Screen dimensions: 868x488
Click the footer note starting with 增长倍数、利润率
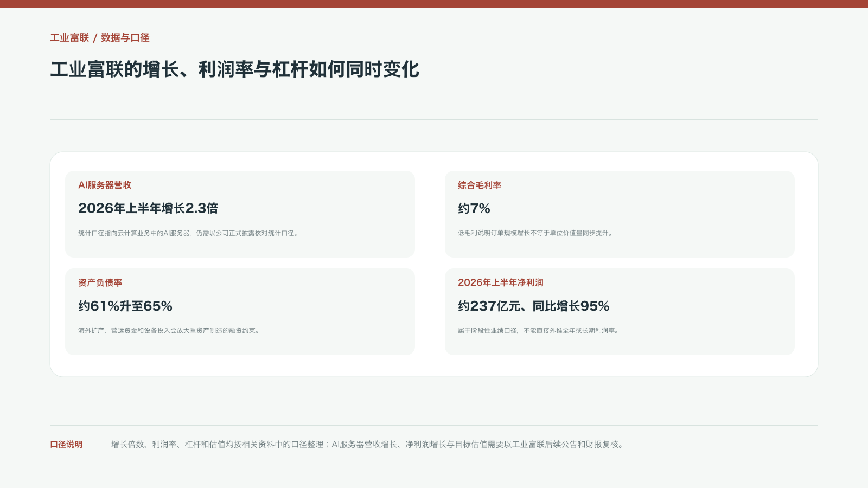(x=368, y=445)
